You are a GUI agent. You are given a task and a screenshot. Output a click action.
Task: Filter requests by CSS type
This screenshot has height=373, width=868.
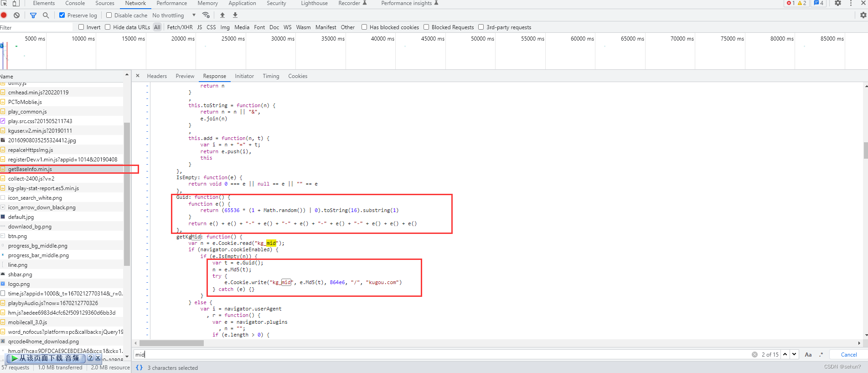pyautogui.click(x=211, y=27)
